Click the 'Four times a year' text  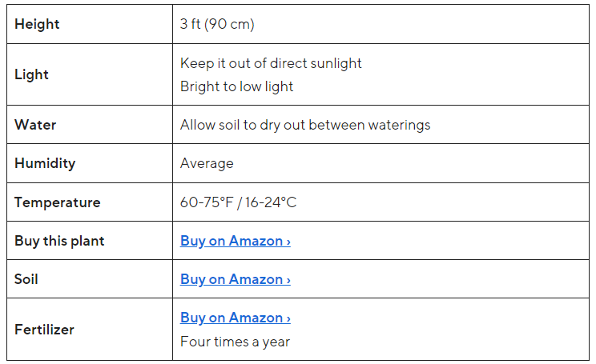coord(235,342)
